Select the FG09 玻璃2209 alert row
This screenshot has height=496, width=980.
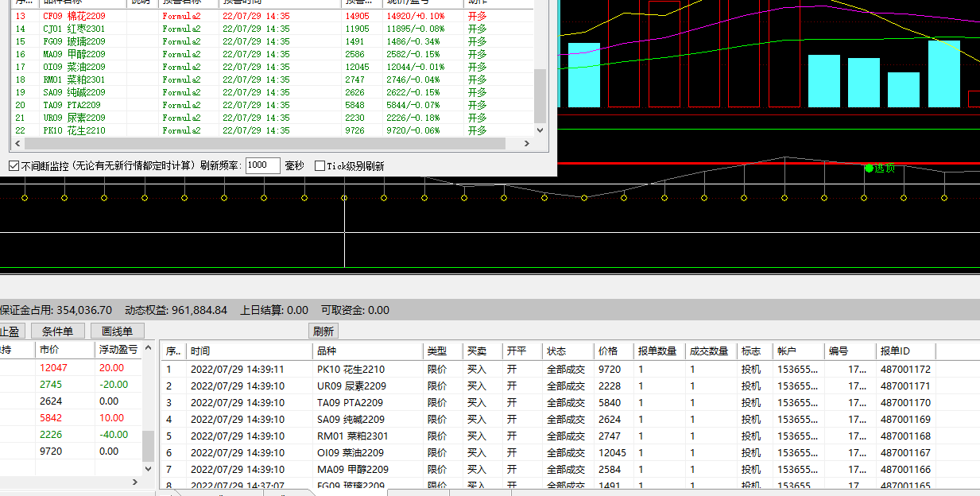point(272,41)
